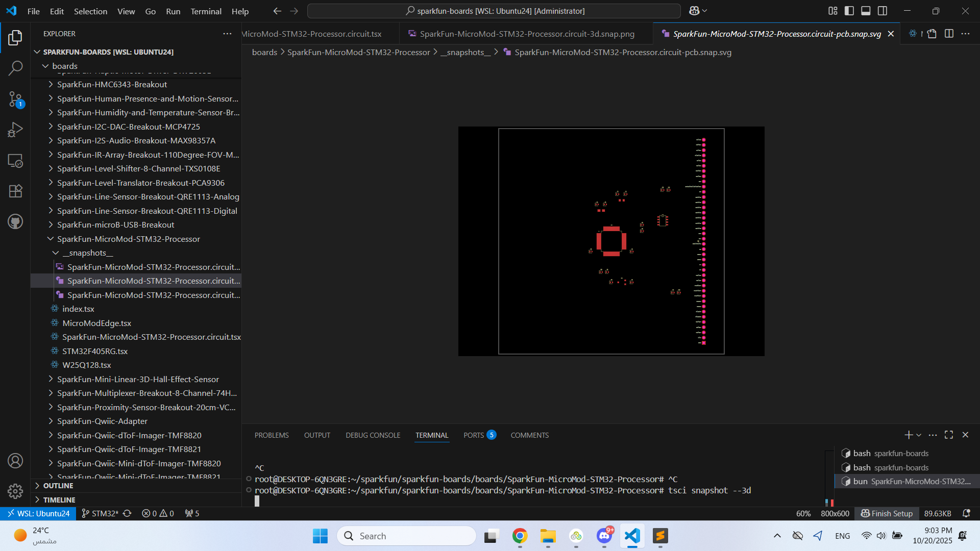The width and height of the screenshot is (980, 551).
Task: Click the Windows taskbar Search box
Action: 406,536
